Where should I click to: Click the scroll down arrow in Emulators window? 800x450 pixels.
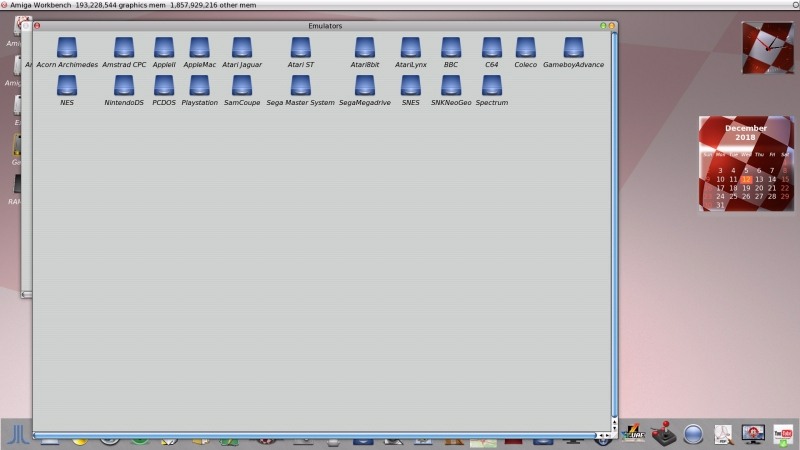pos(614,429)
